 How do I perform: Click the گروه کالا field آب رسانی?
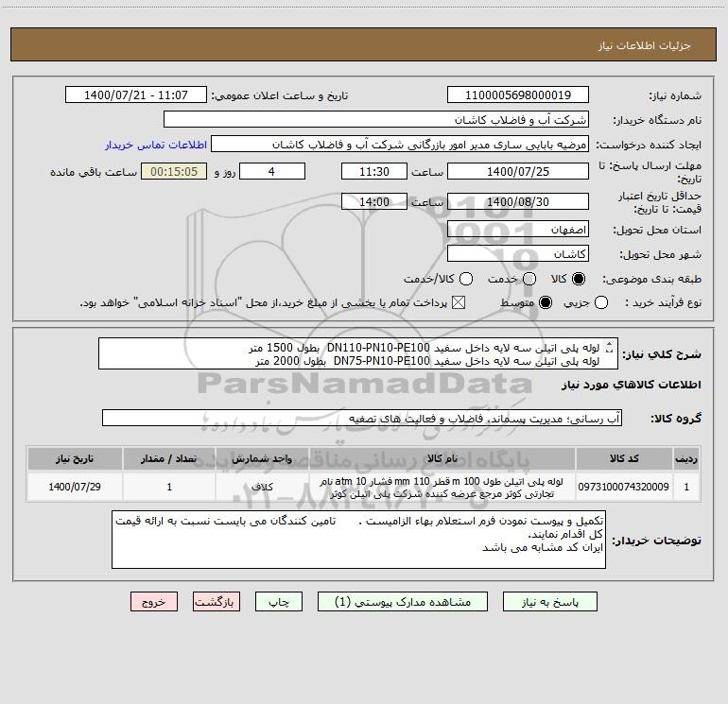coord(362,418)
